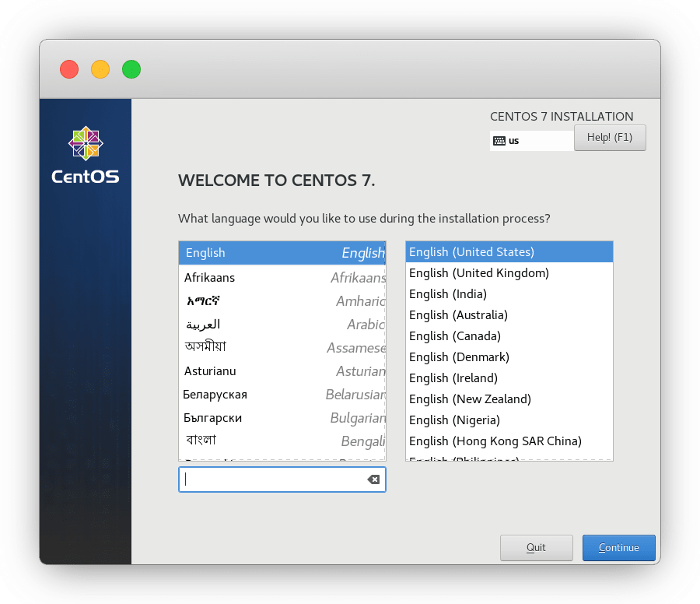Click the CentOS logo in sidebar
Viewport: 700px width, 604px height.
(x=86, y=156)
